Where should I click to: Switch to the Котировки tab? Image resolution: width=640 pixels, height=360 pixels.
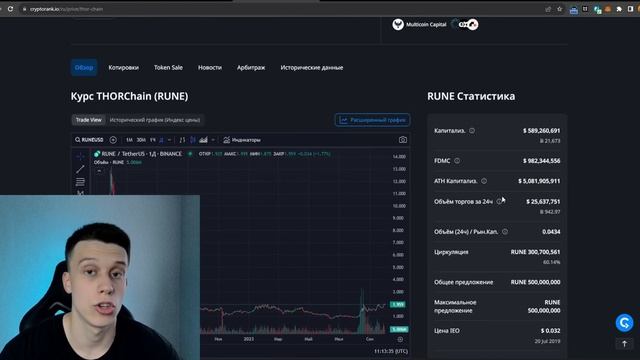[x=124, y=67]
